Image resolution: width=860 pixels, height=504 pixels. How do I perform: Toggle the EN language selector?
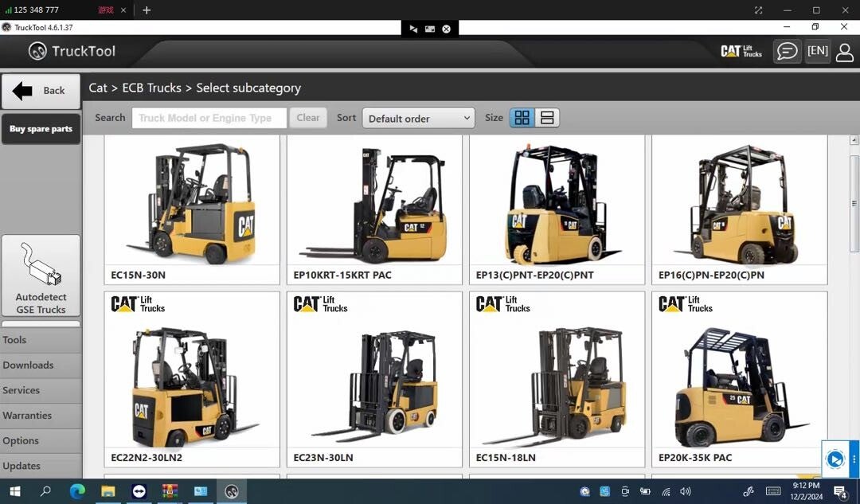pyautogui.click(x=817, y=51)
